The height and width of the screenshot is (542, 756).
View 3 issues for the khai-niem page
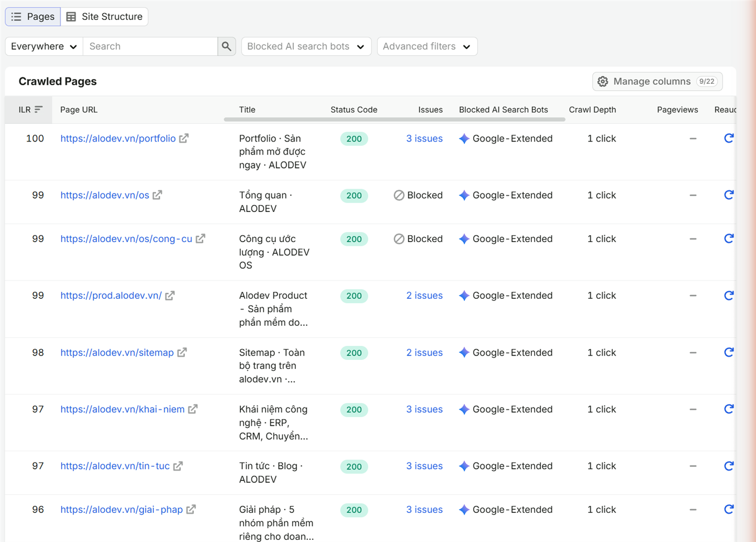(x=424, y=409)
